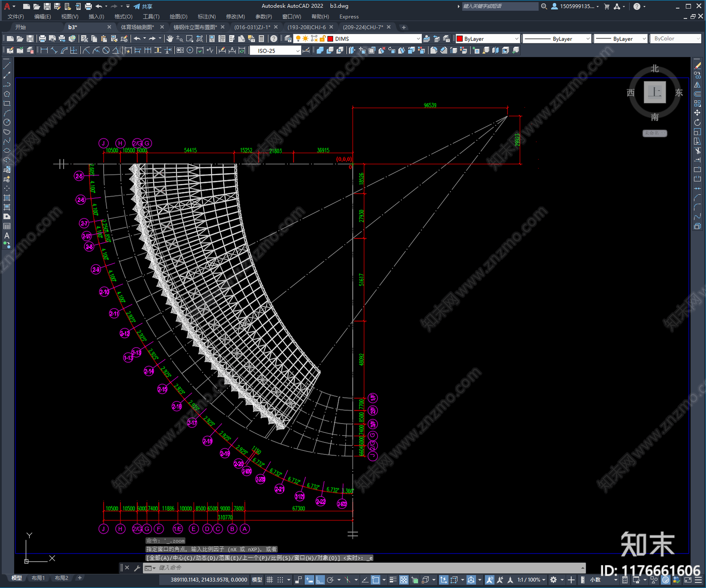Open the user account 1505999135 dropdown

tap(575, 6)
